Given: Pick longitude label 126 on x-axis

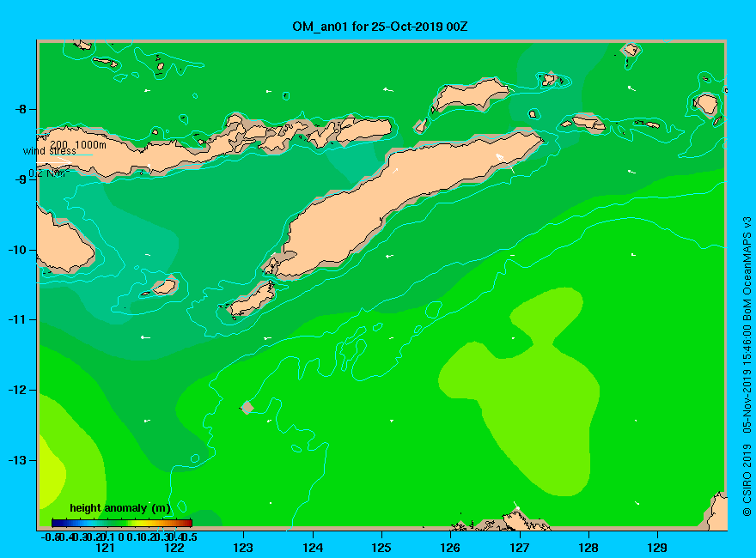Looking at the screenshot, I should point(450,548).
